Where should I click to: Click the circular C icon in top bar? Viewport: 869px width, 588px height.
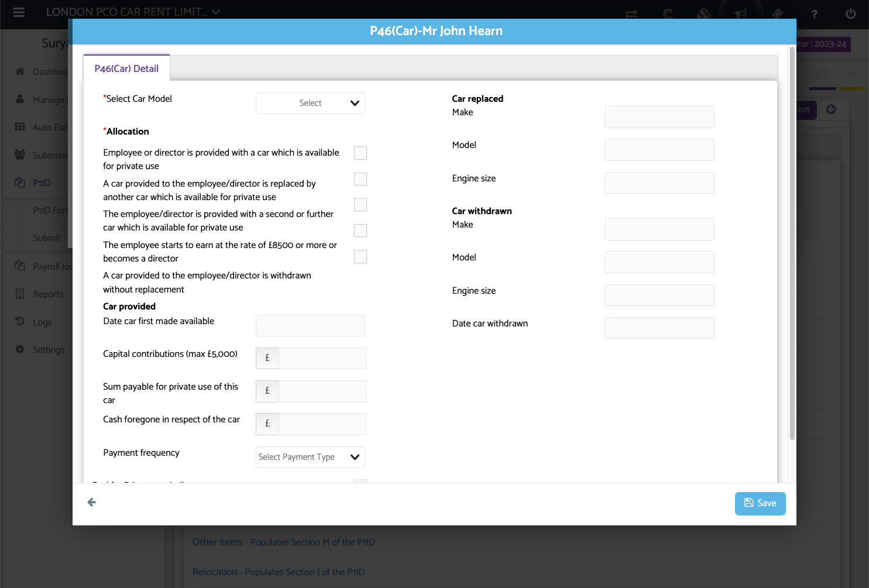(668, 14)
